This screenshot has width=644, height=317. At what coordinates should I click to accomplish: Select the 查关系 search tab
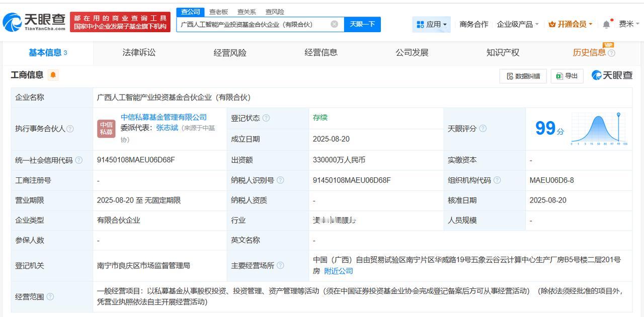coord(247,12)
